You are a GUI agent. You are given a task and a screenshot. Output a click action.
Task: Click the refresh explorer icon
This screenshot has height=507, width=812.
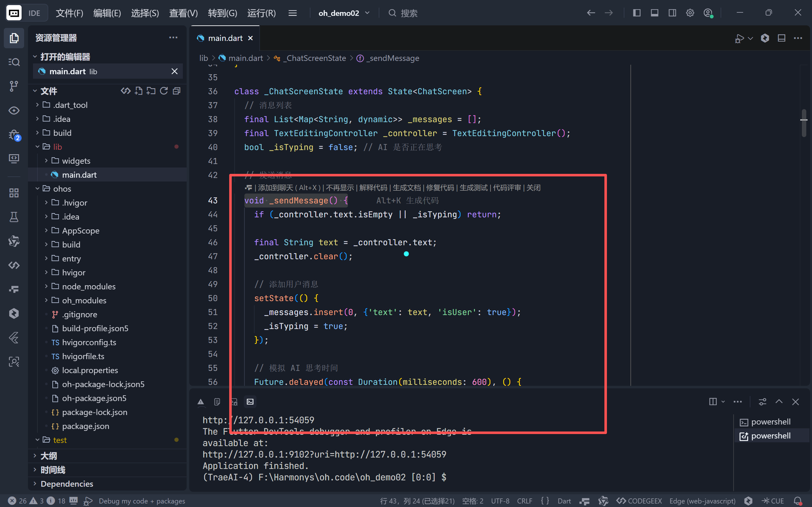[x=164, y=91]
